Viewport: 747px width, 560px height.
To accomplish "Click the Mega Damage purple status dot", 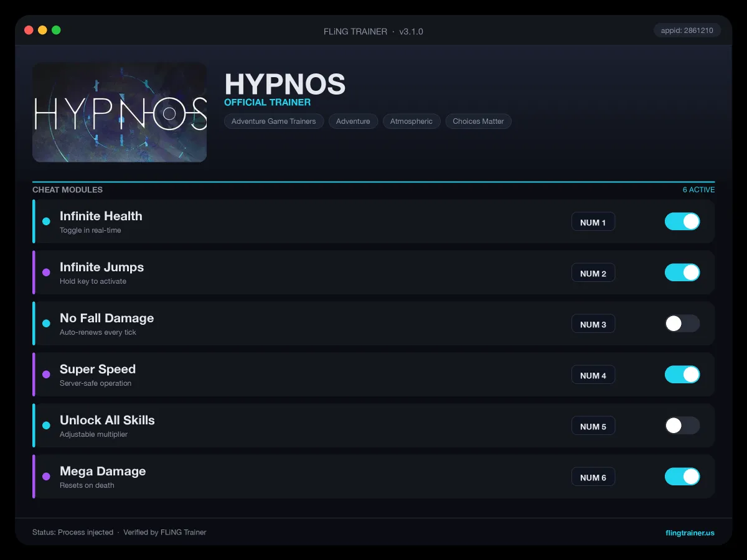I will click(x=46, y=477).
